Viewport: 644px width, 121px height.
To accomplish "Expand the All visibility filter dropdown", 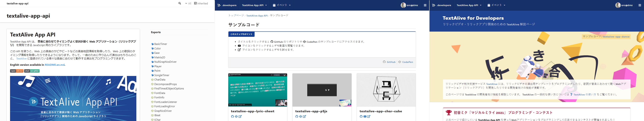I will point(188,4).
